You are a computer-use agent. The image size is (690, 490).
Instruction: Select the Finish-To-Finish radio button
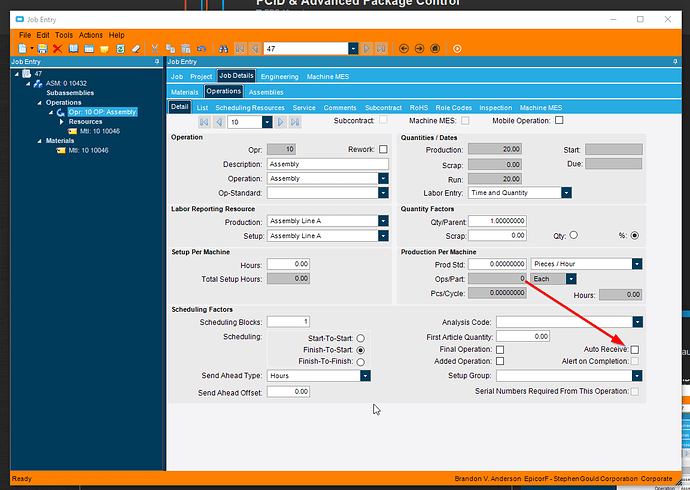coord(360,362)
